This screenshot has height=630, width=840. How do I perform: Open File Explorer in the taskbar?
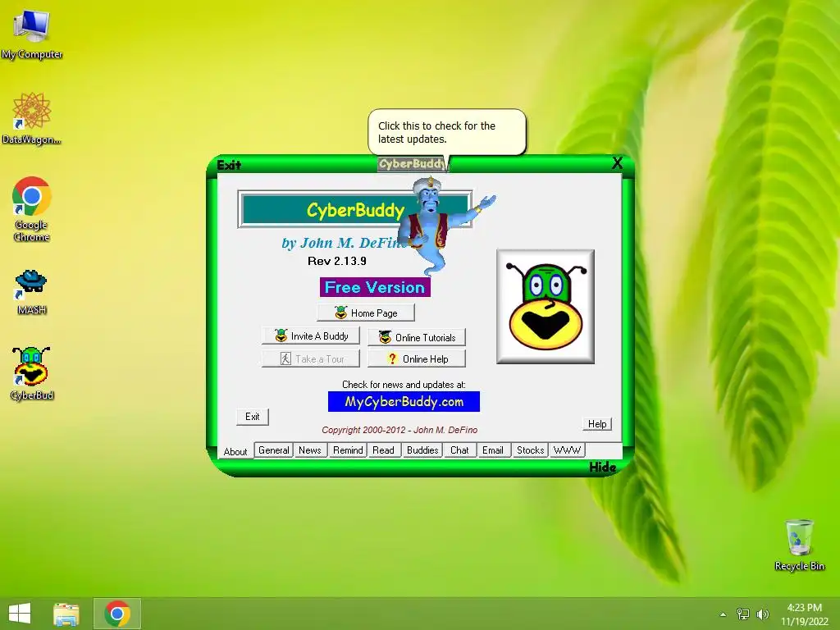tap(66, 614)
